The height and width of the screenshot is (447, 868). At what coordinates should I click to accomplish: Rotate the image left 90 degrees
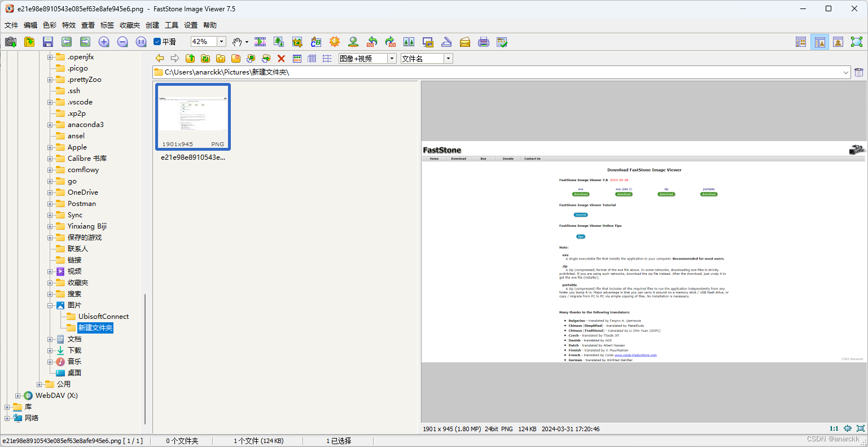coord(372,42)
